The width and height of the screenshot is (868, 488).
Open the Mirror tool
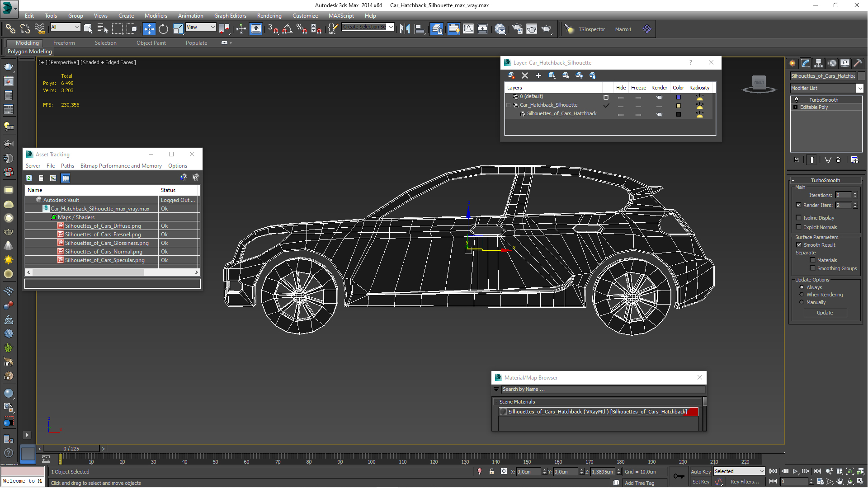pyautogui.click(x=405, y=29)
